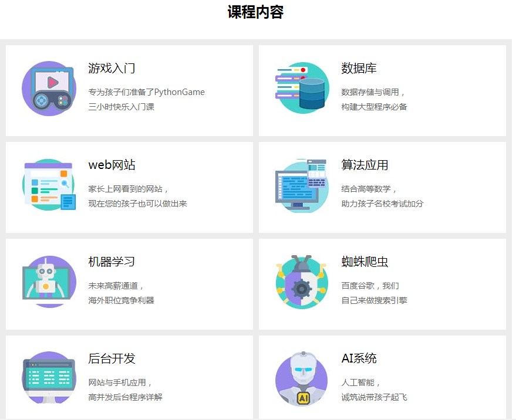Click the 课程内容 section heading

pos(255,12)
